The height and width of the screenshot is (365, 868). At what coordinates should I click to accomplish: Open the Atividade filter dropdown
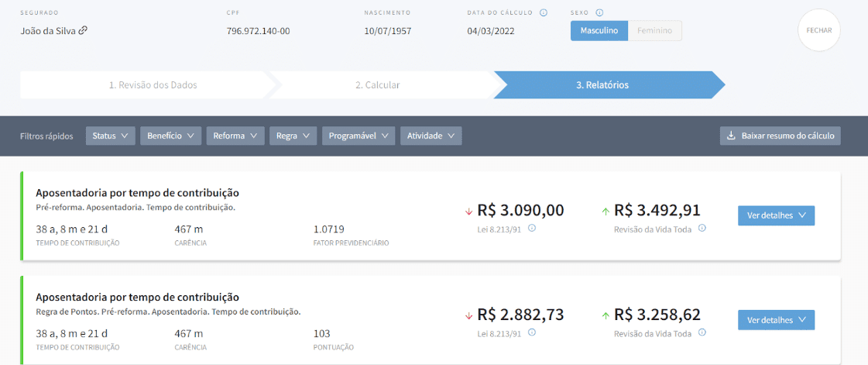coord(431,136)
